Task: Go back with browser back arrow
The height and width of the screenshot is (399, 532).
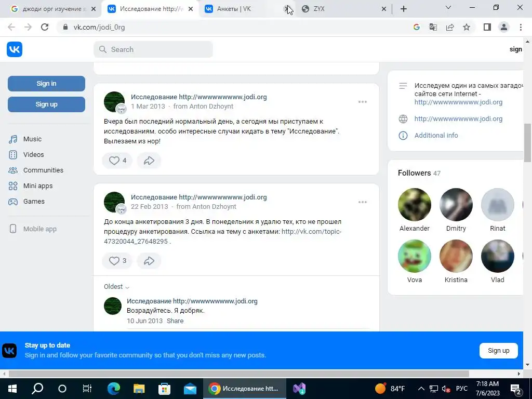Action: 11,27
